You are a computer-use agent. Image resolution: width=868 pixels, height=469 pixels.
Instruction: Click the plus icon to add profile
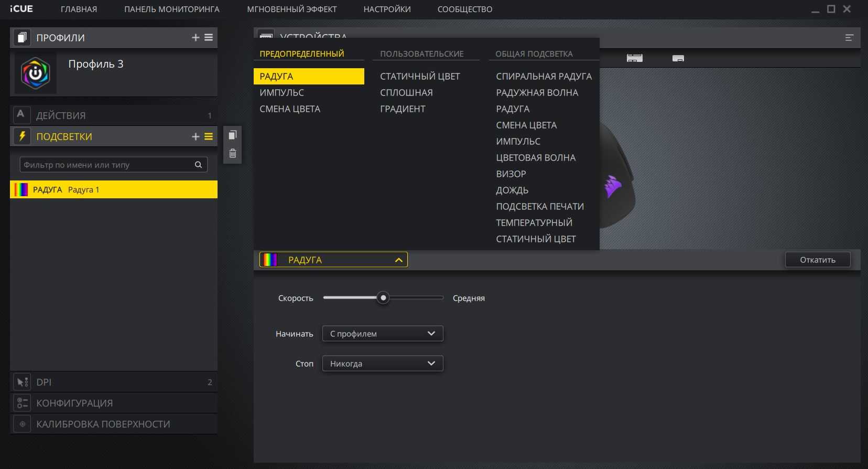pyautogui.click(x=196, y=38)
